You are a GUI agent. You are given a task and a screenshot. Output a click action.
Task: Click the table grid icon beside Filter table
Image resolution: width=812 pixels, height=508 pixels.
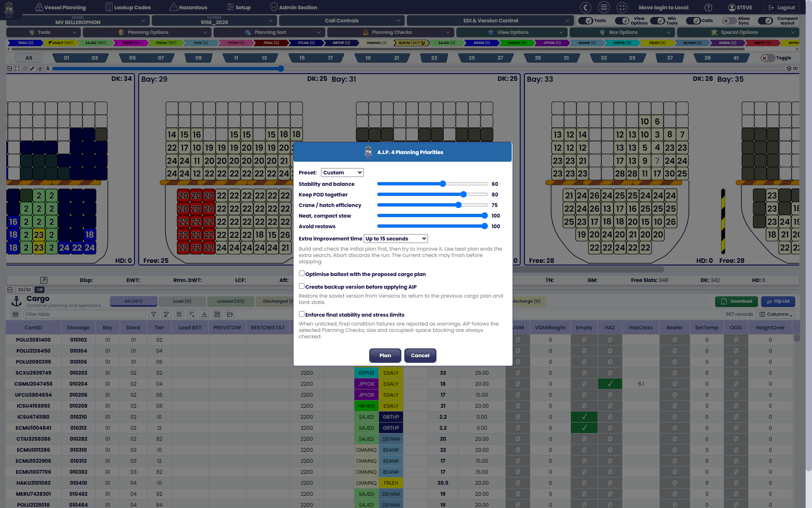tap(16, 315)
